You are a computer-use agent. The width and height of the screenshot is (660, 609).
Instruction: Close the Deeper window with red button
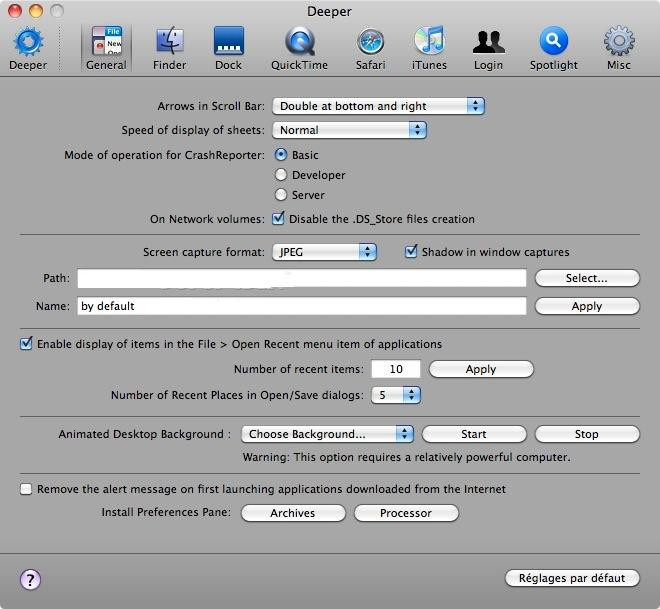pos(15,11)
